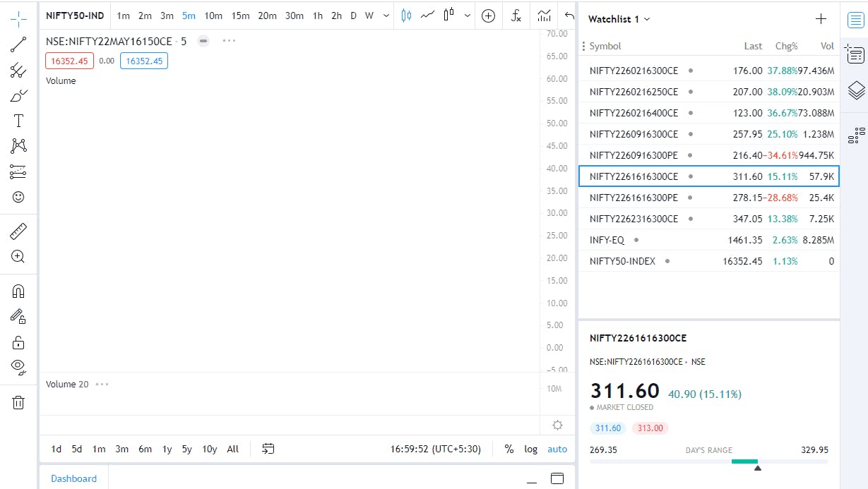This screenshot has width=868, height=489.
Task: Open timezone menu at 16:59:52 (UTC+5:30)
Action: 436,449
